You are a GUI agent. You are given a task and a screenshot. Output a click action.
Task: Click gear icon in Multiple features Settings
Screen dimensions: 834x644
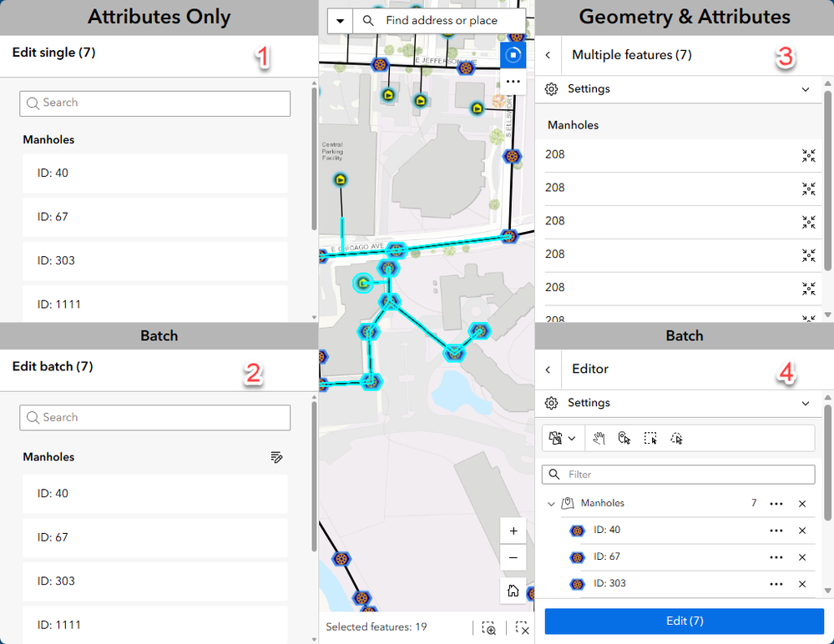pyautogui.click(x=552, y=89)
